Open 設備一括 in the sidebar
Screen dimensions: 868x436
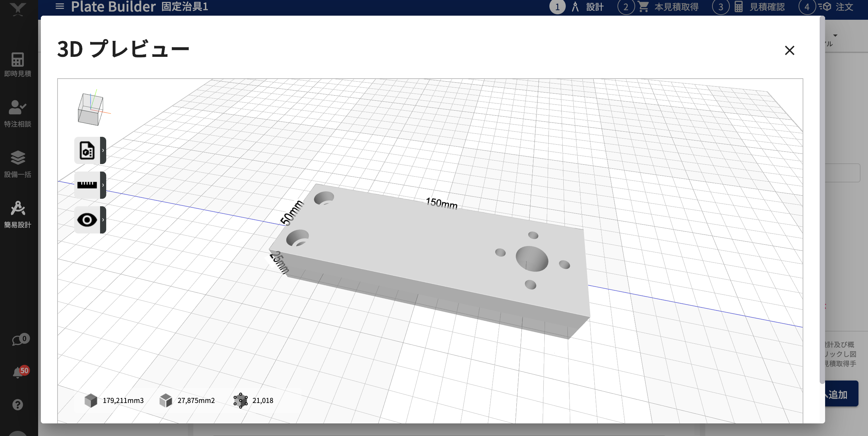pyautogui.click(x=18, y=164)
